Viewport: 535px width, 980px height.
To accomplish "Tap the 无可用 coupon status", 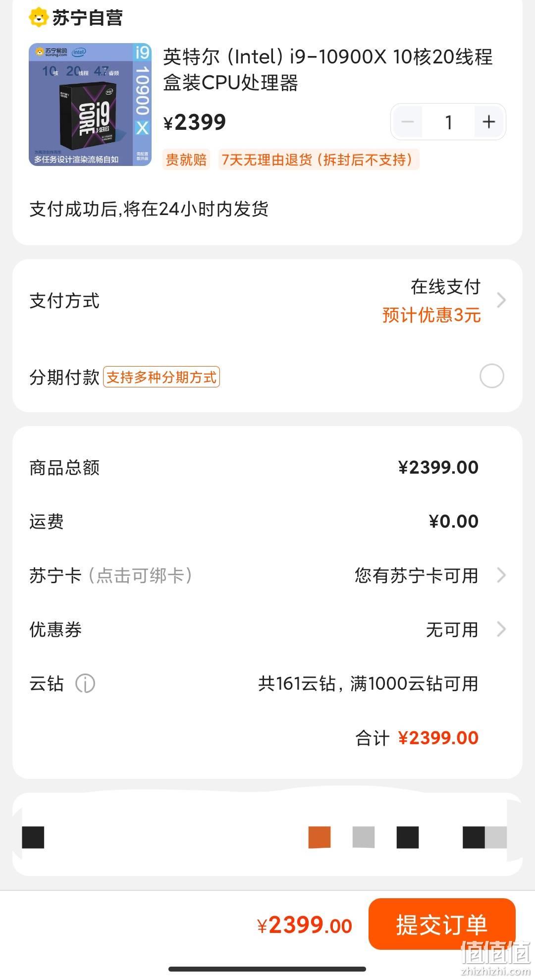I will pyautogui.click(x=452, y=630).
